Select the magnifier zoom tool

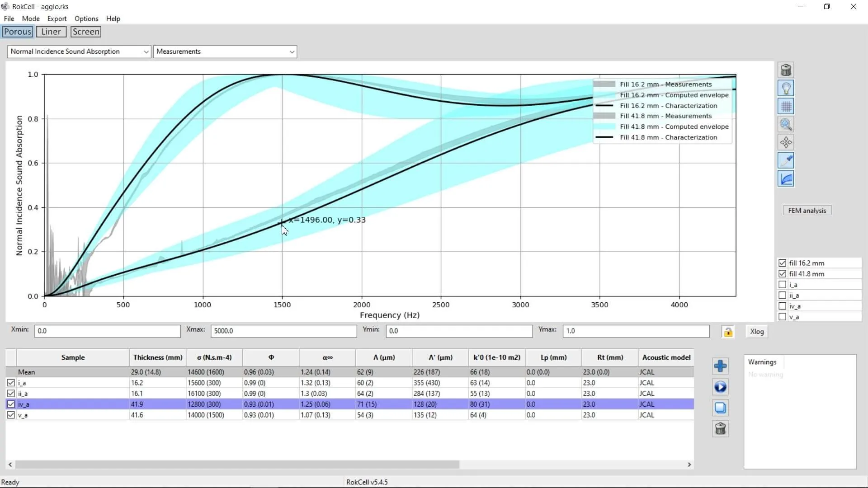pos(786,124)
